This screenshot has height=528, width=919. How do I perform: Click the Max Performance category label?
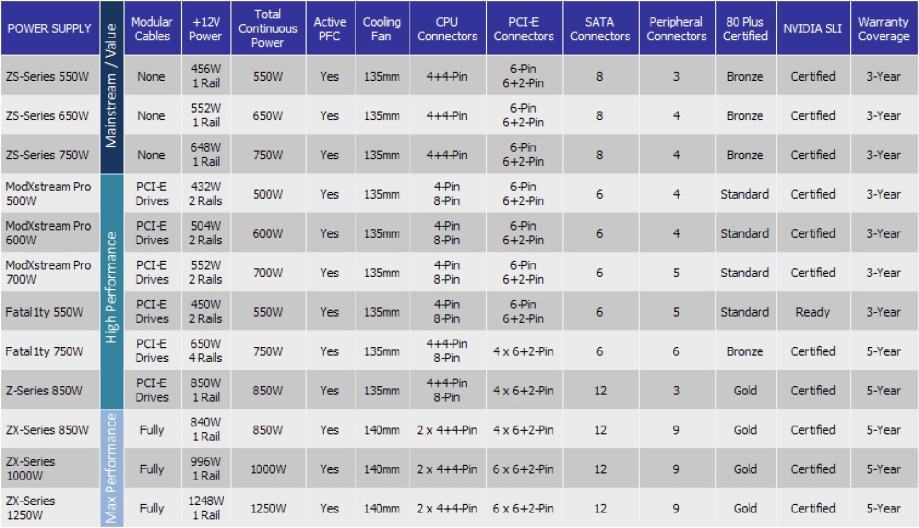click(112, 468)
